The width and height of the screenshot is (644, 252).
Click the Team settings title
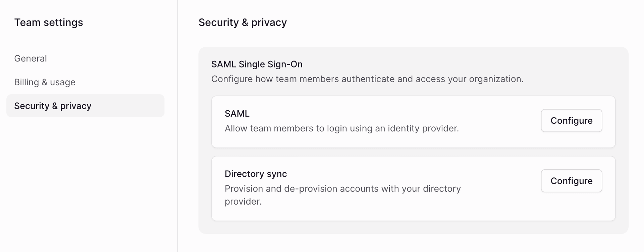coord(48,22)
